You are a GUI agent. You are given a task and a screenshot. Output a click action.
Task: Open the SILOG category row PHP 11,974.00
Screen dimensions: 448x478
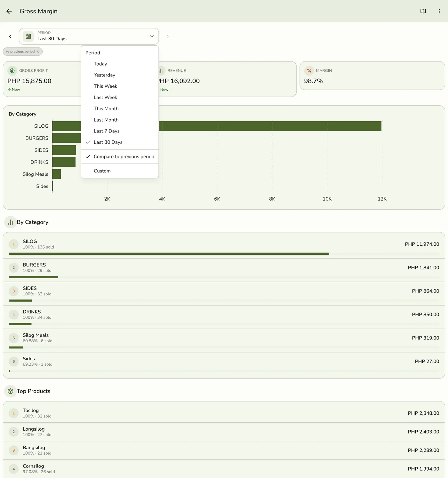pyautogui.click(x=224, y=246)
